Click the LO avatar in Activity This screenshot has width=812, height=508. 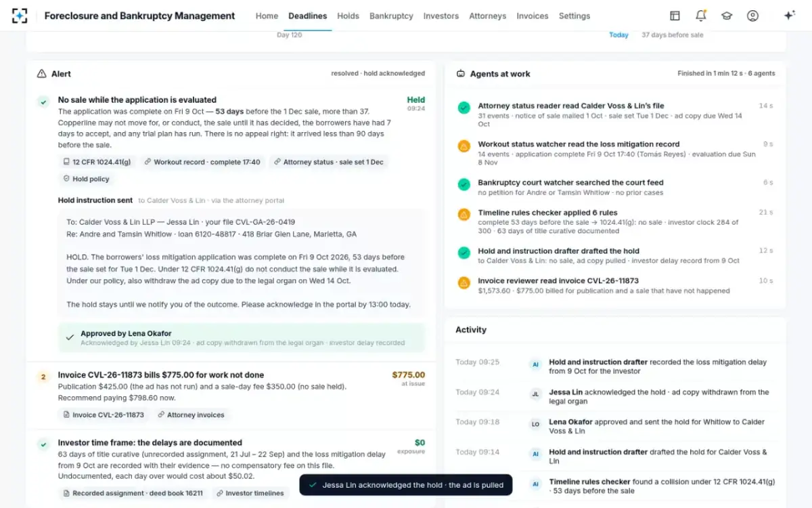click(535, 423)
